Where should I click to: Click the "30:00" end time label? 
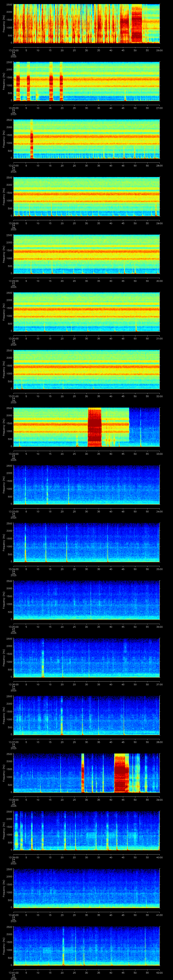pyautogui.click(x=160, y=280)
